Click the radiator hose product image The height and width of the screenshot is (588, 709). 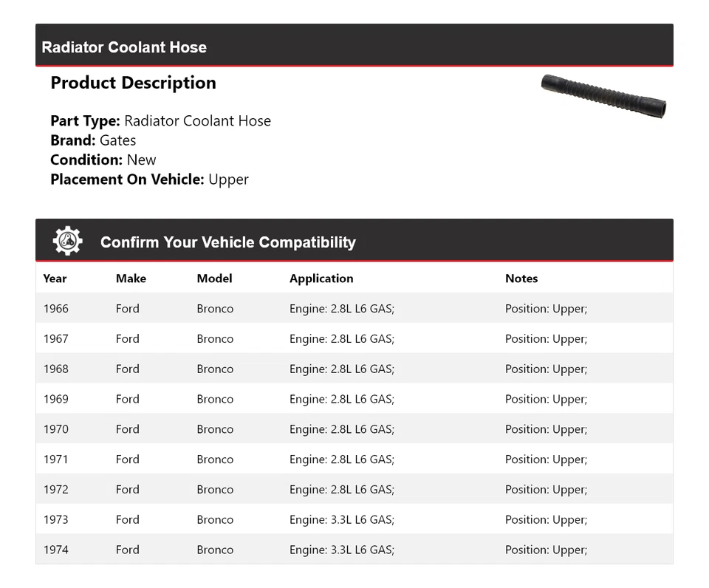[603, 96]
